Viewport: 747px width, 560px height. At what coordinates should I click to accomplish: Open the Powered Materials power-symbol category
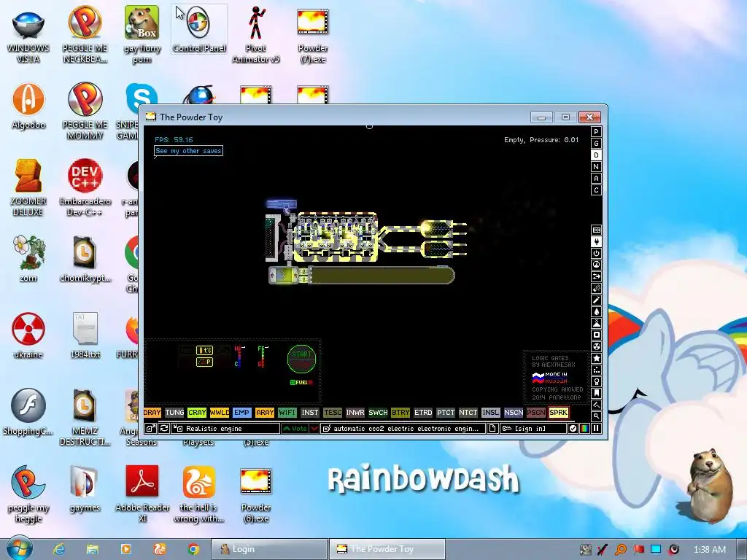pyautogui.click(x=596, y=253)
